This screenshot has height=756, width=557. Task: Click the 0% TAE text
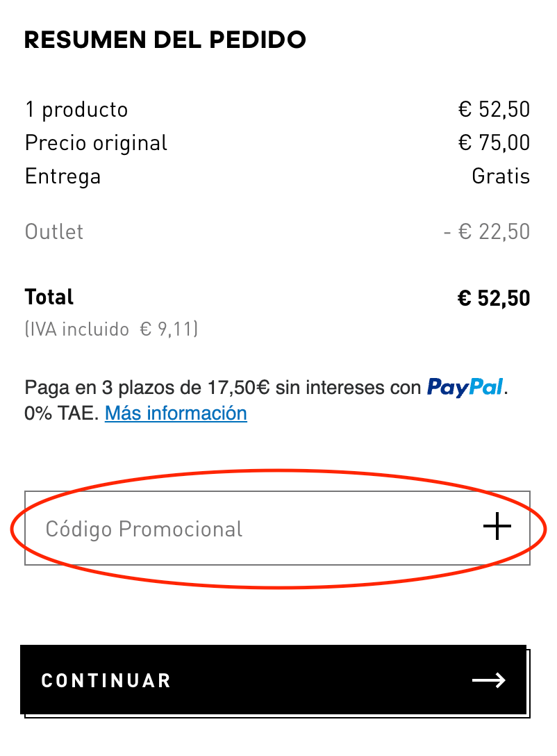(61, 414)
